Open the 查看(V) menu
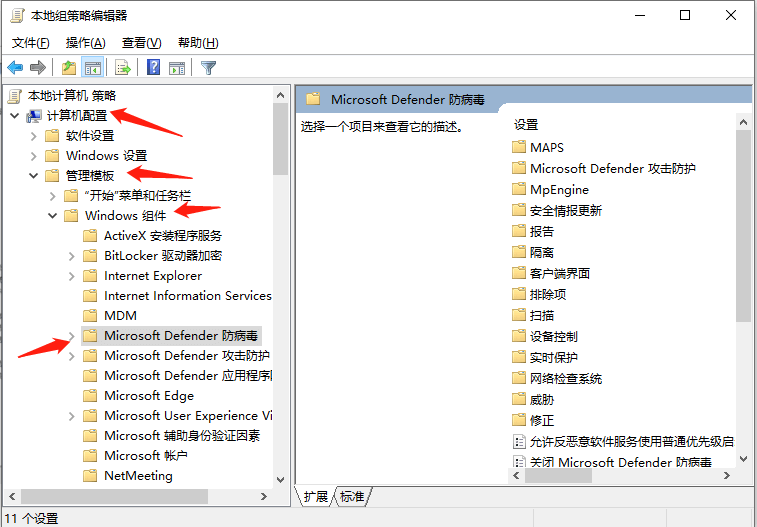The image size is (757, 527). coord(141,43)
